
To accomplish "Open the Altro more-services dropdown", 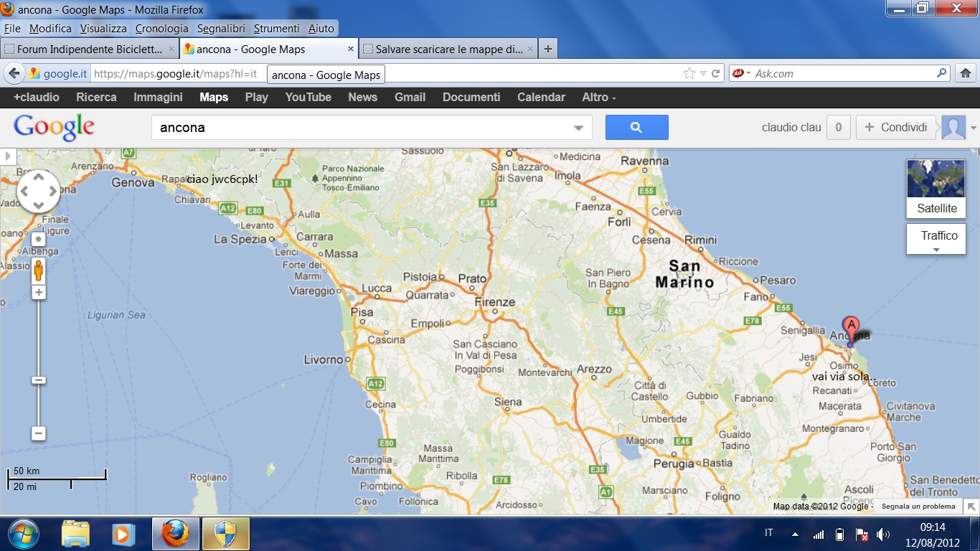I will [599, 97].
